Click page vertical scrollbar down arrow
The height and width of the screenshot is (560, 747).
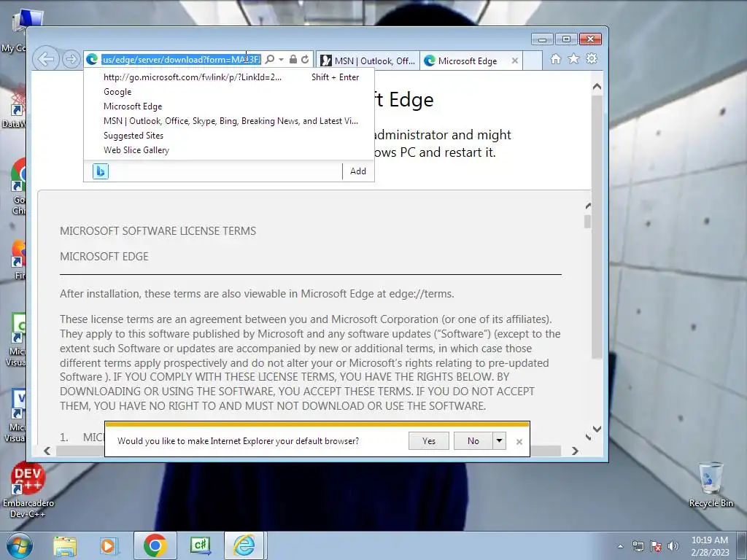[597, 429]
